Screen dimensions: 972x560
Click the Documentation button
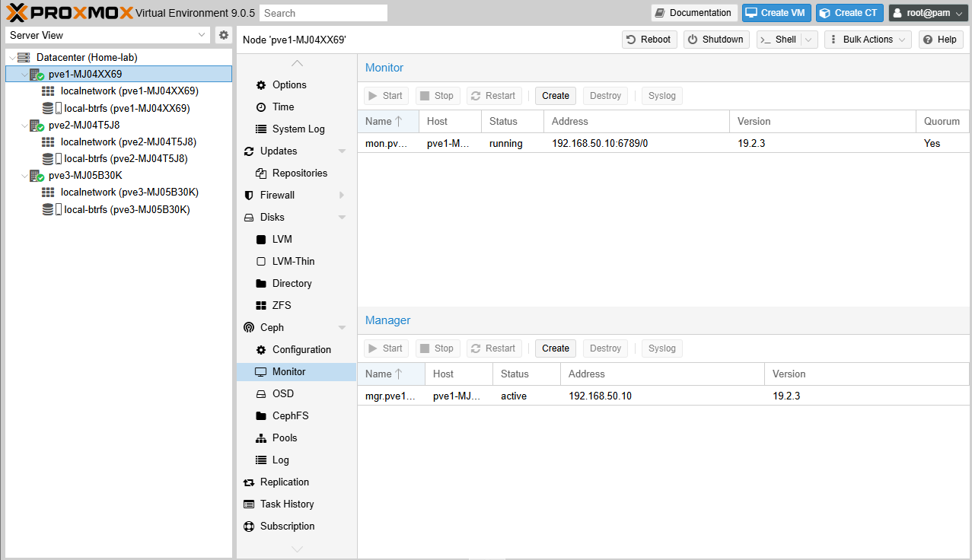(694, 13)
